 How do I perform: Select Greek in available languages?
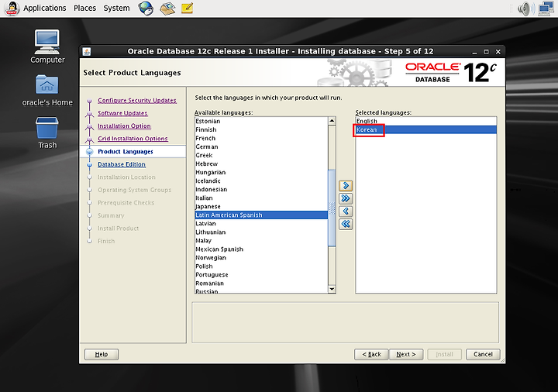tap(261, 156)
